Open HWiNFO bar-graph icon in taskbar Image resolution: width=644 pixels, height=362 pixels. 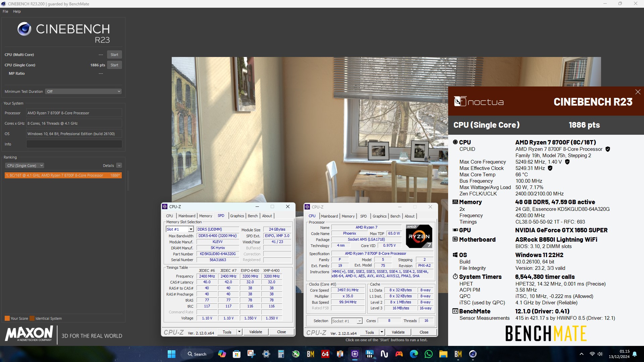point(369,354)
